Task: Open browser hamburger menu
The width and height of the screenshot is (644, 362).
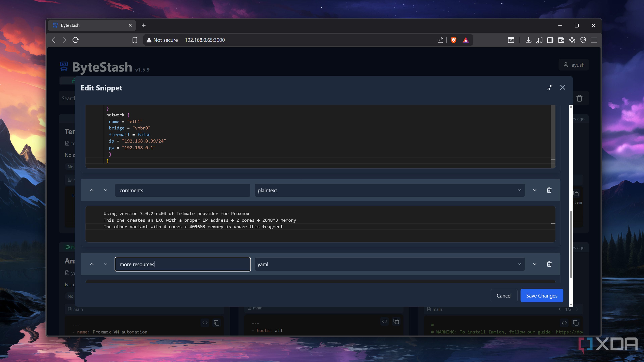Action: [594, 40]
